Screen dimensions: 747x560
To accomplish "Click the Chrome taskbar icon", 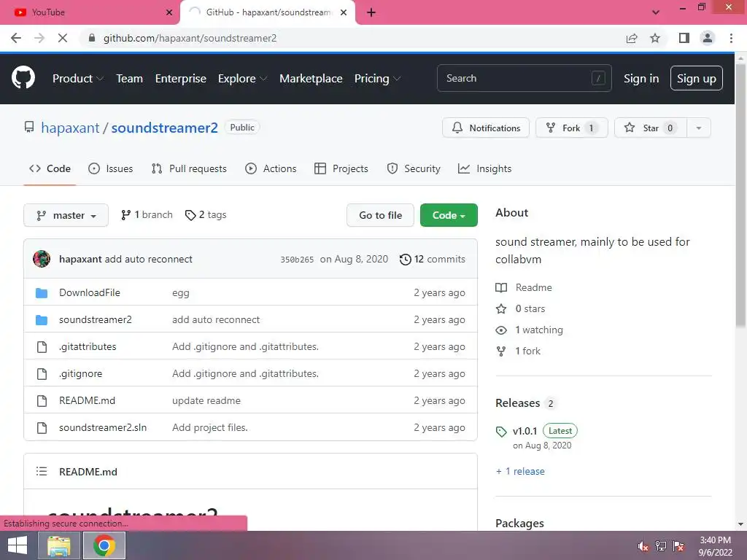I will pos(104,545).
